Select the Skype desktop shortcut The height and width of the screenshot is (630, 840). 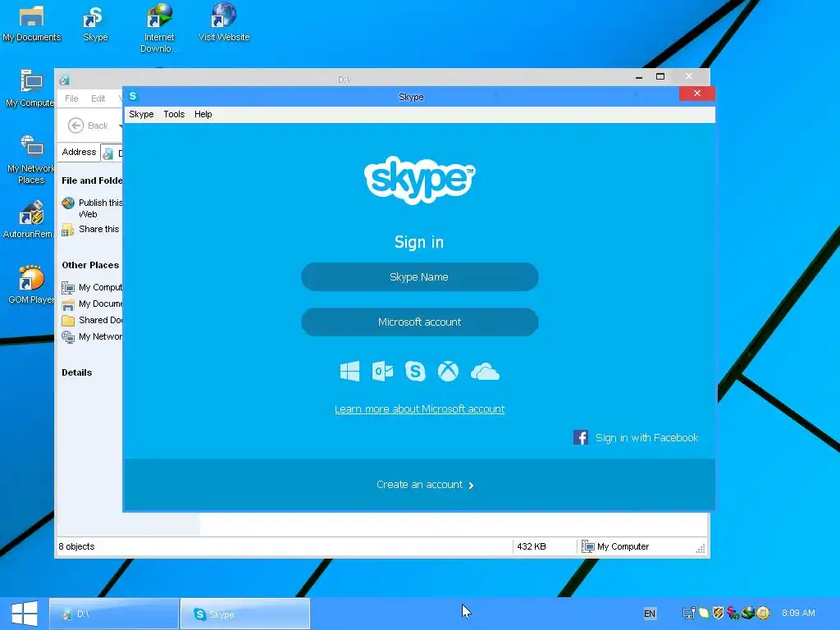tap(95, 24)
